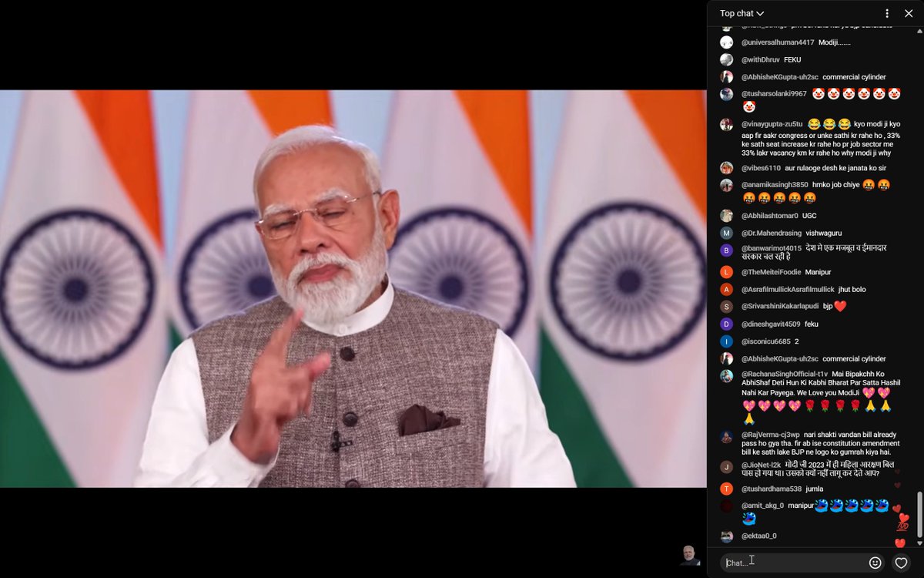The width and height of the screenshot is (924, 578).
Task: Select username @universalhuman4417
Action: 778,42
